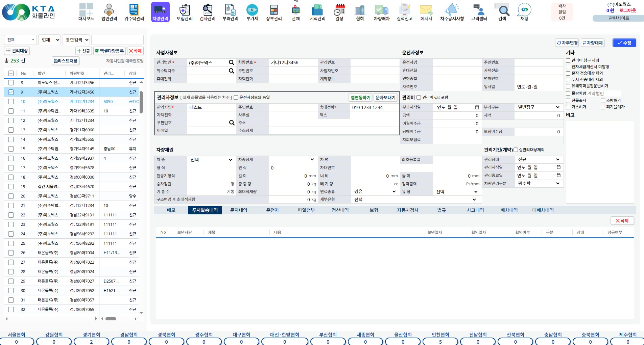The height and width of the screenshot is (345, 644).
Task: Click the search magnifier beside 관리법인 field
Action: tap(231, 62)
